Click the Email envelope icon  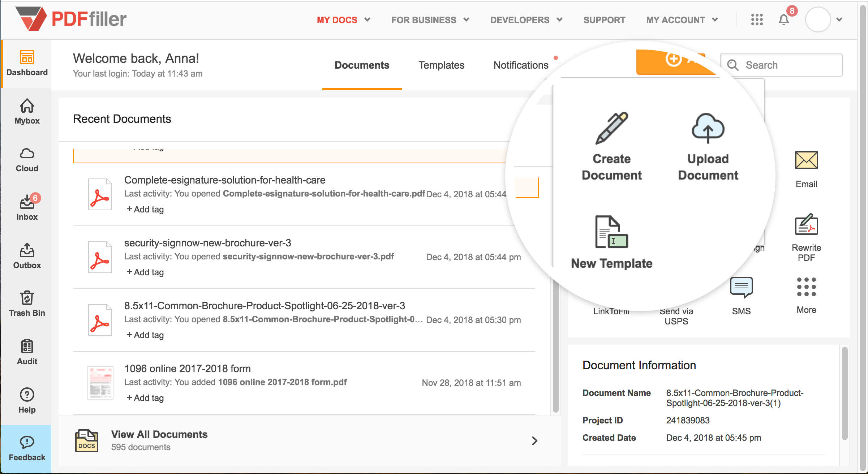point(806,160)
